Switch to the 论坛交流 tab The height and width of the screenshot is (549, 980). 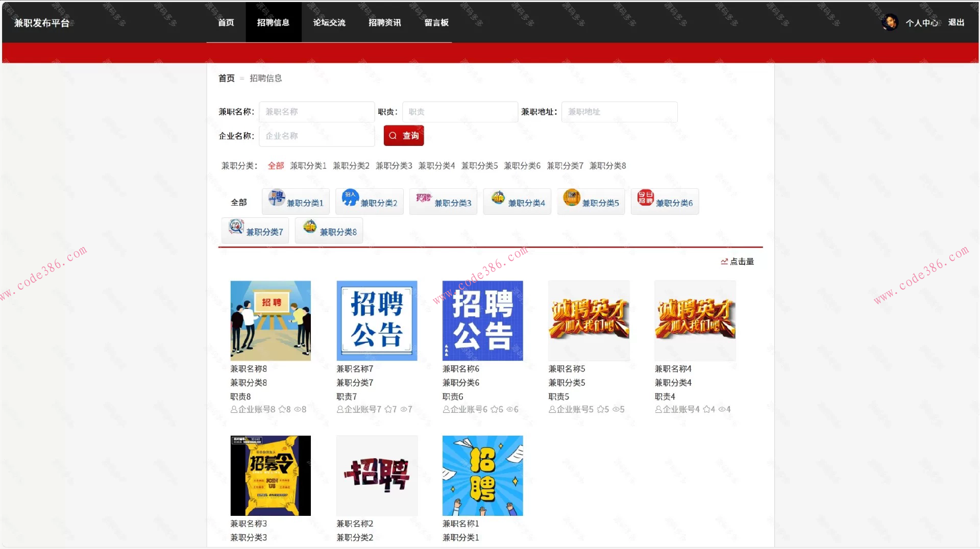click(x=329, y=22)
